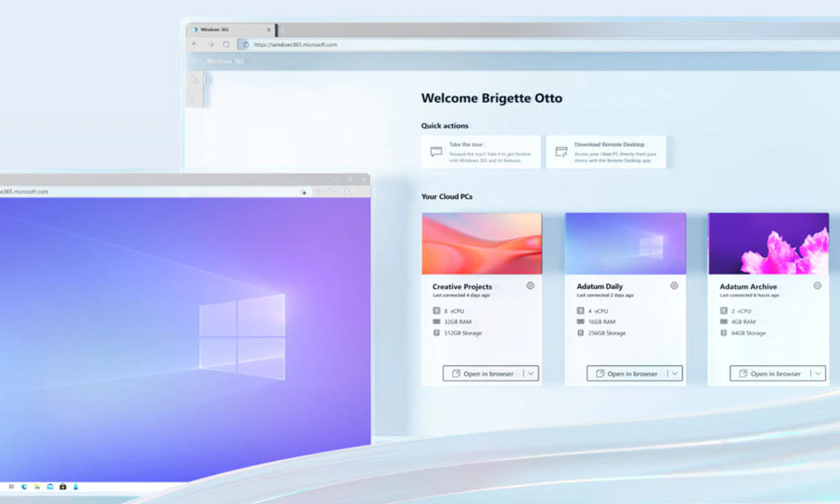Expand dropdown arrow beside Creative Projects Open button
The image size is (840, 504).
(531, 374)
